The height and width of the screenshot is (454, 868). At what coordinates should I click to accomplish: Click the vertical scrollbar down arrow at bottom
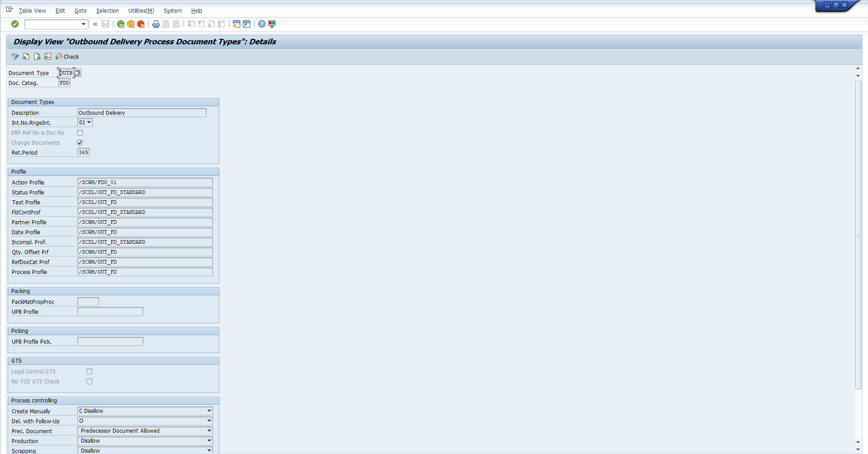tap(858, 449)
